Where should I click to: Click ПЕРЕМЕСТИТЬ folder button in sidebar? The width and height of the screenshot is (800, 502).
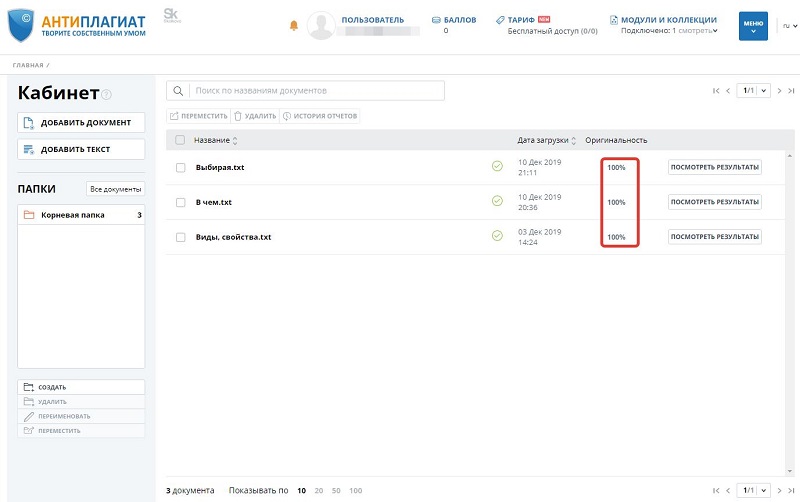pos(81,431)
